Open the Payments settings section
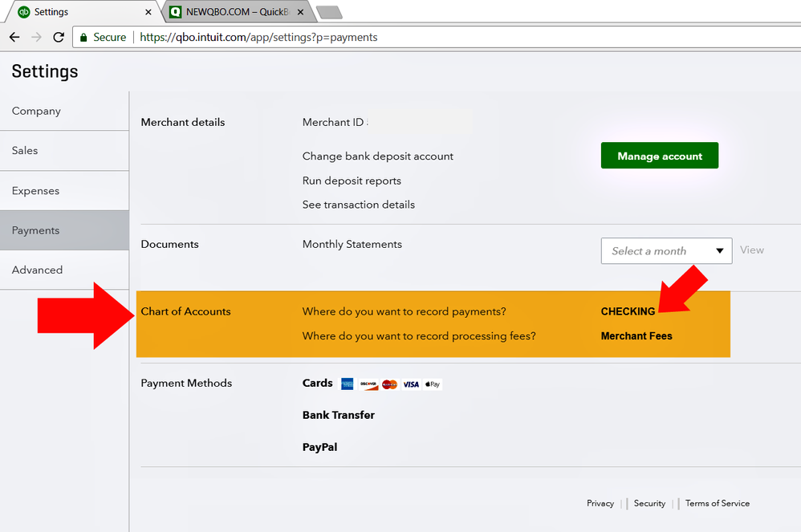The image size is (801, 532). (x=35, y=229)
